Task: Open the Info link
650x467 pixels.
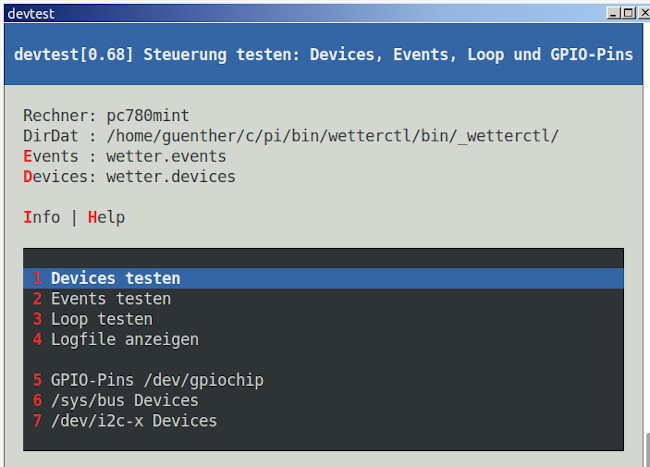Action: click(42, 217)
